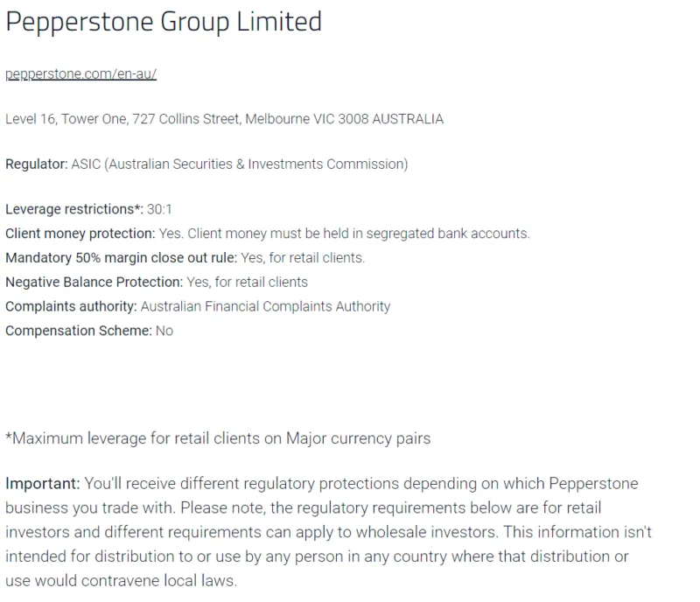Open the pepperstone.com/en-au/ link
This screenshot has height=602, width=700.
point(80,74)
